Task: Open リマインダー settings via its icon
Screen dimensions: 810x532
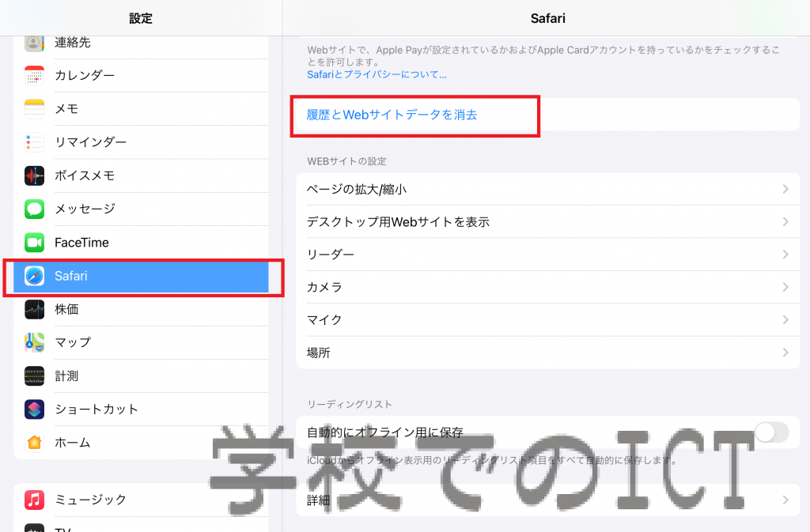Action: 35,141
